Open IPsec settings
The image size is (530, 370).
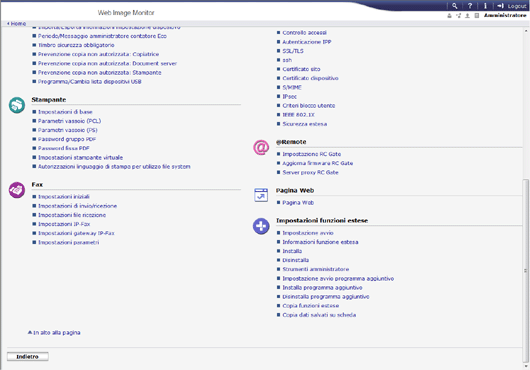(x=290, y=96)
